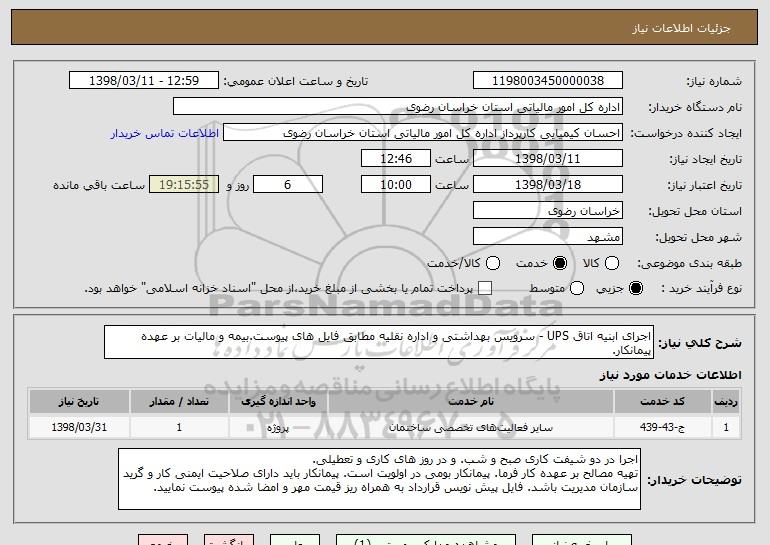Click the تاریخ نیاز column header

(79, 402)
